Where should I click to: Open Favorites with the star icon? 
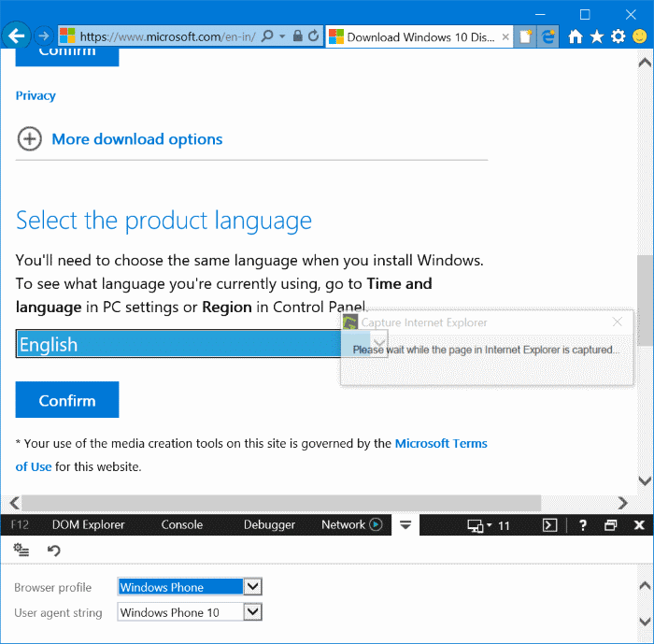pyautogui.click(x=596, y=36)
